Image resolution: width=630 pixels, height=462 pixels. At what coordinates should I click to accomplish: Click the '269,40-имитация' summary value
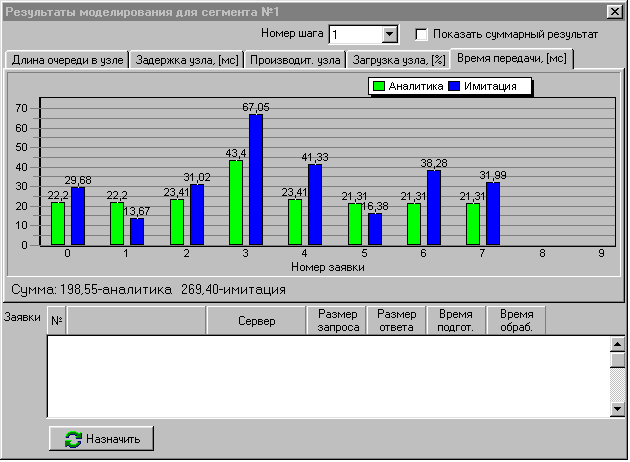pyautogui.click(x=233, y=290)
